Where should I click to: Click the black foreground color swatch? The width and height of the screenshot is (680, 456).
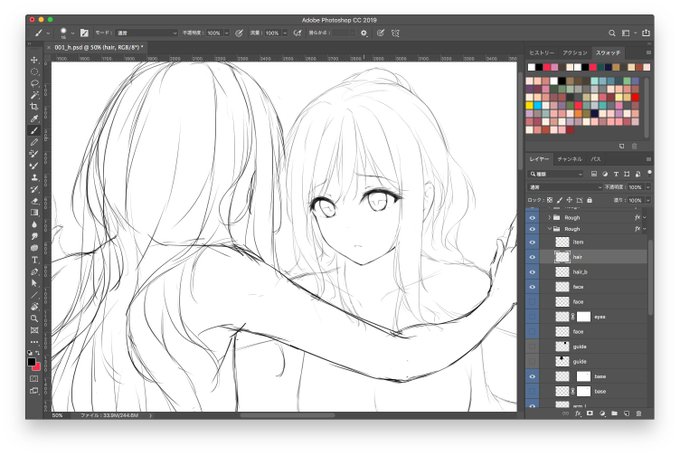pyautogui.click(x=31, y=361)
